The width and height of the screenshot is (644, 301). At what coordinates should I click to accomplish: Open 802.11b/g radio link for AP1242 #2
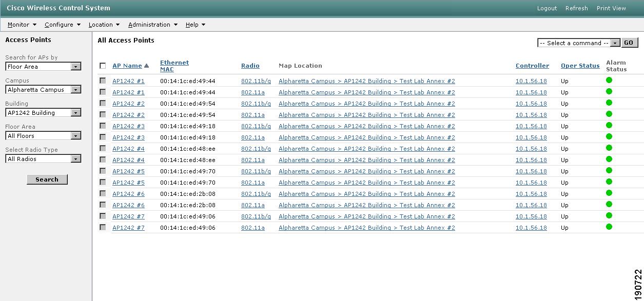(x=256, y=104)
